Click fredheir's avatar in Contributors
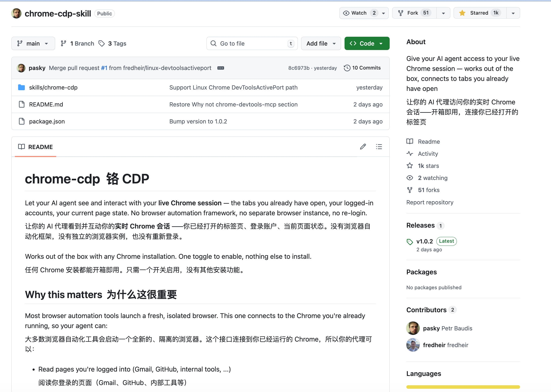Image resolution: width=551 pixels, height=392 pixels. click(x=413, y=345)
